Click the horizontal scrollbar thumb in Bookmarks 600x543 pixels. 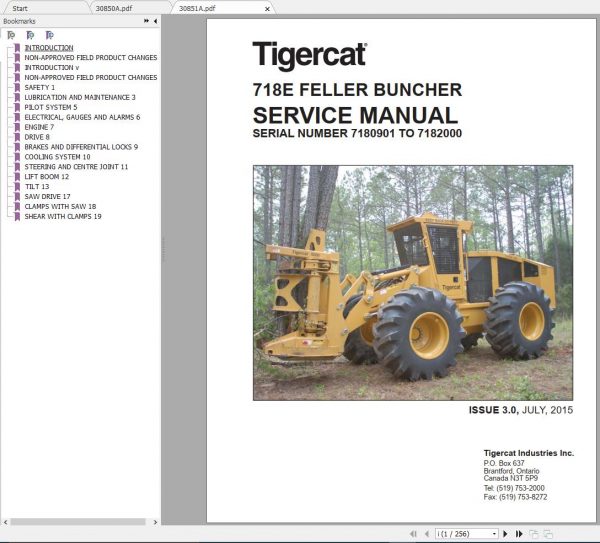click(x=78, y=522)
